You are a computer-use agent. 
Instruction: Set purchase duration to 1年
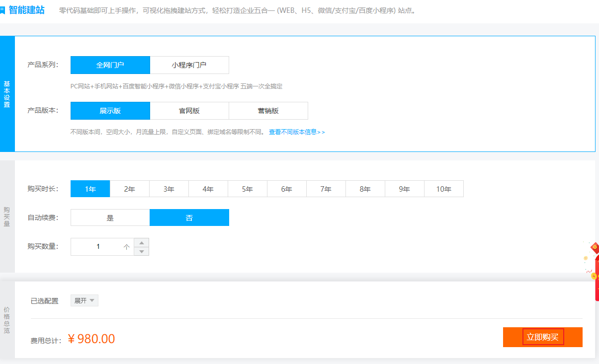(x=90, y=189)
